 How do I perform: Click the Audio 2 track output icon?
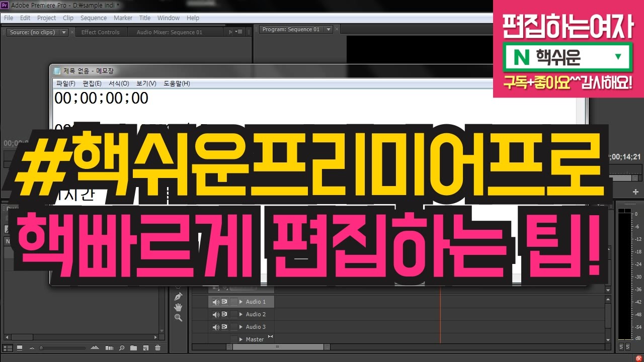pos(224,314)
